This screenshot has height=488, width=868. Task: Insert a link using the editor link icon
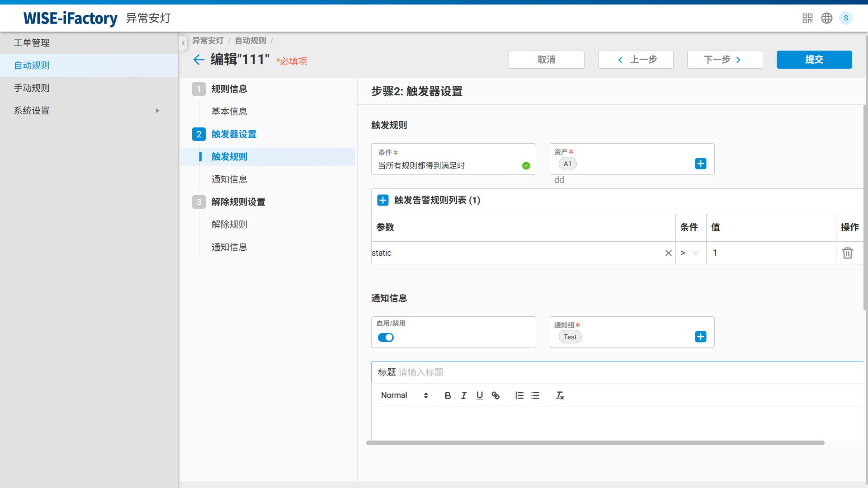coord(495,396)
